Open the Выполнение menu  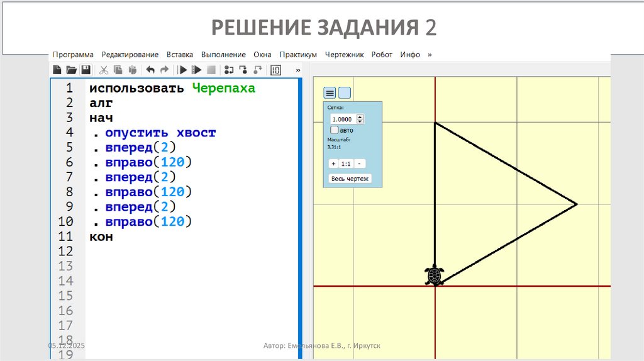(223, 55)
